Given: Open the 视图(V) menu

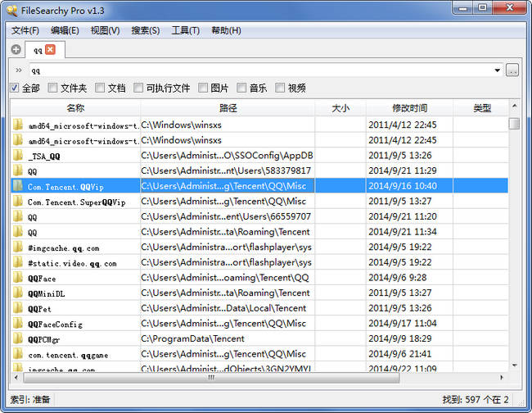Looking at the screenshot, I should pyautogui.click(x=106, y=30).
